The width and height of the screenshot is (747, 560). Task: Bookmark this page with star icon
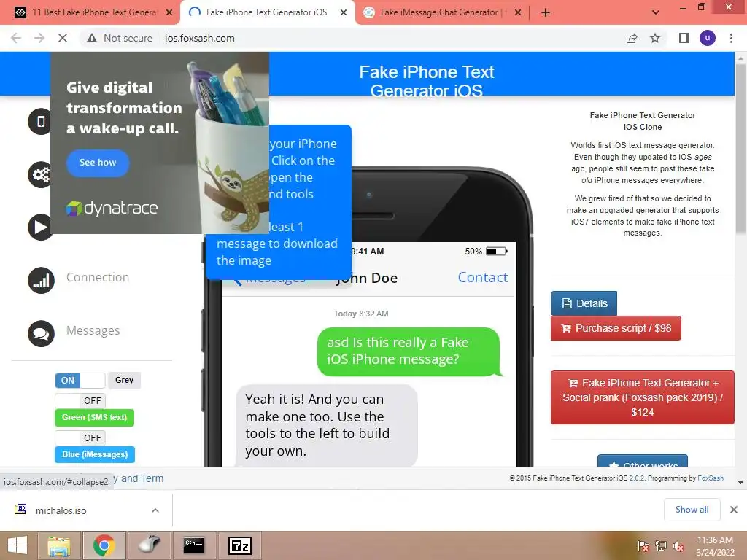(x=655, y=38)
